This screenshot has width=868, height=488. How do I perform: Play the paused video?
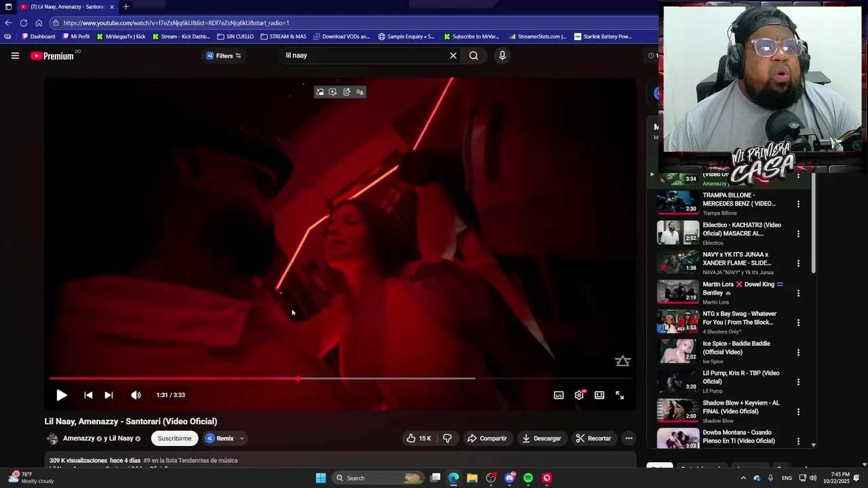pyautogui.click(x=62, y=395)
